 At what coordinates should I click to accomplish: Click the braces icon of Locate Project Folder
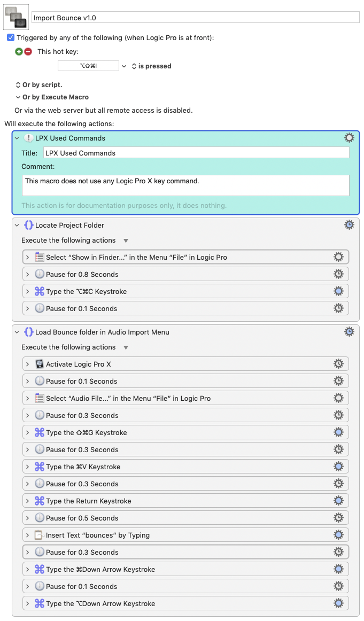pos(28,225)
